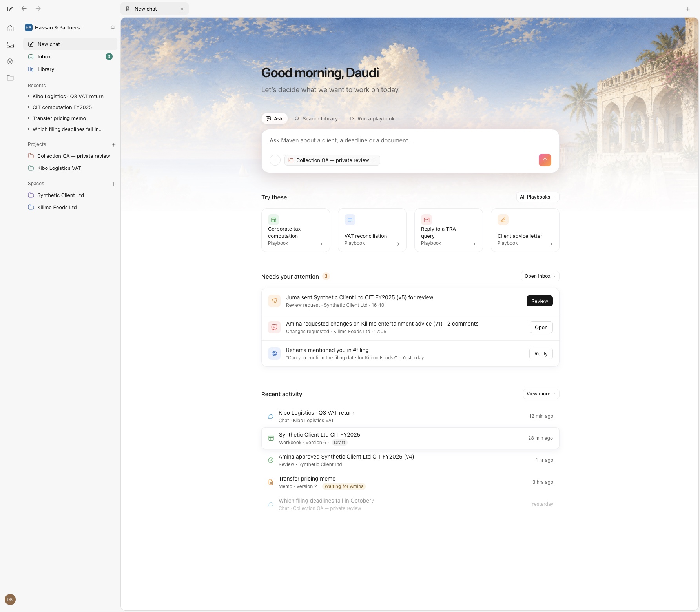Open the Client advice letter playbook
700x612 pixels.
coord(525,230)
